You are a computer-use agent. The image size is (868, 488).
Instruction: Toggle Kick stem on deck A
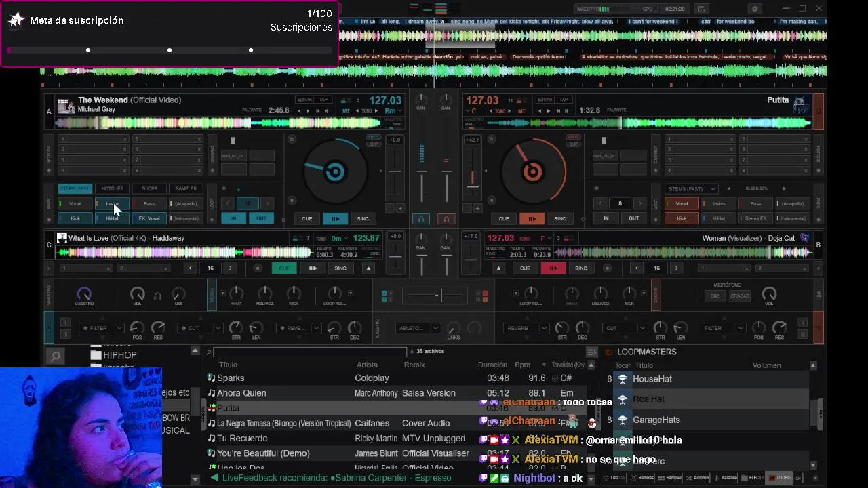pyautogui.click(x=75, y=218)
